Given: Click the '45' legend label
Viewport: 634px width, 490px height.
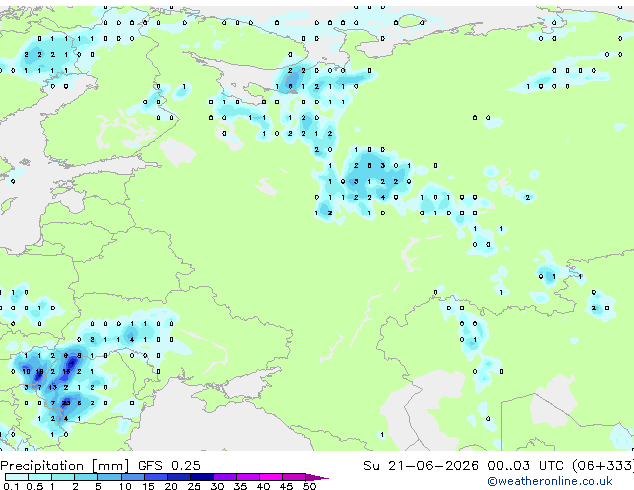Looking at the screenshot, I should coord(286,486).
